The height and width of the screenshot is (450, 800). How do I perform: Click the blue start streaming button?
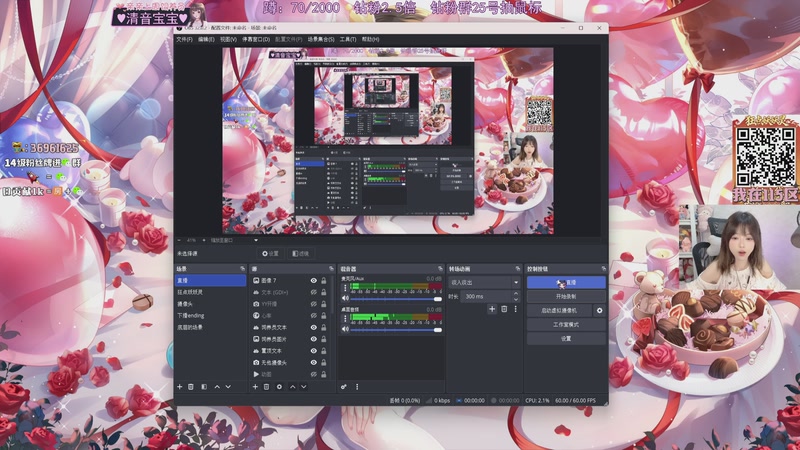point(566,282)
